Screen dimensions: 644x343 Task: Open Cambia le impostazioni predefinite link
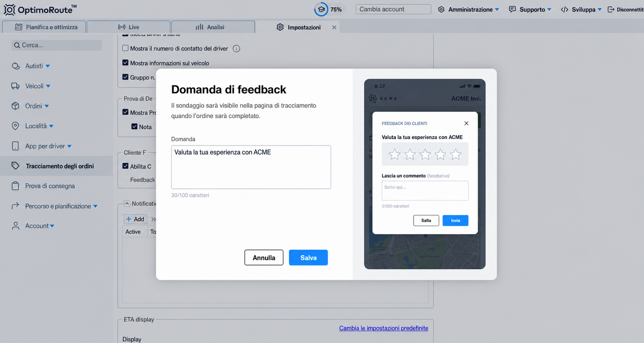click(x=384, y=328)
